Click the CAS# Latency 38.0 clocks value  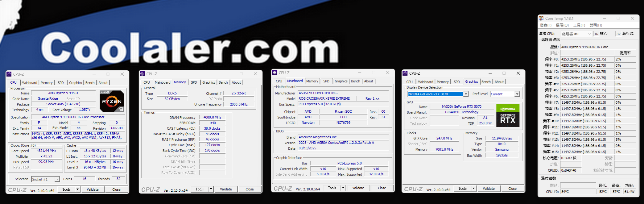coord(212,128)
